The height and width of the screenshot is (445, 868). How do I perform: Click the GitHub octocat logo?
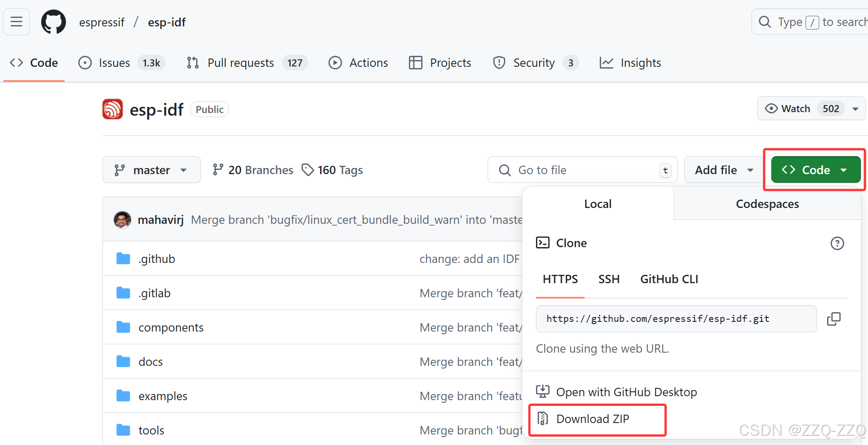pyautogui.click(x=54, y=22)
